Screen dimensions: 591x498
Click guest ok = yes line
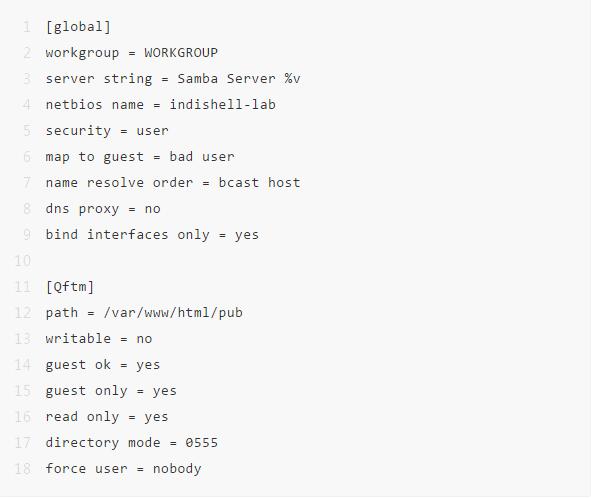pyautogui.click(x=103, y=365)
